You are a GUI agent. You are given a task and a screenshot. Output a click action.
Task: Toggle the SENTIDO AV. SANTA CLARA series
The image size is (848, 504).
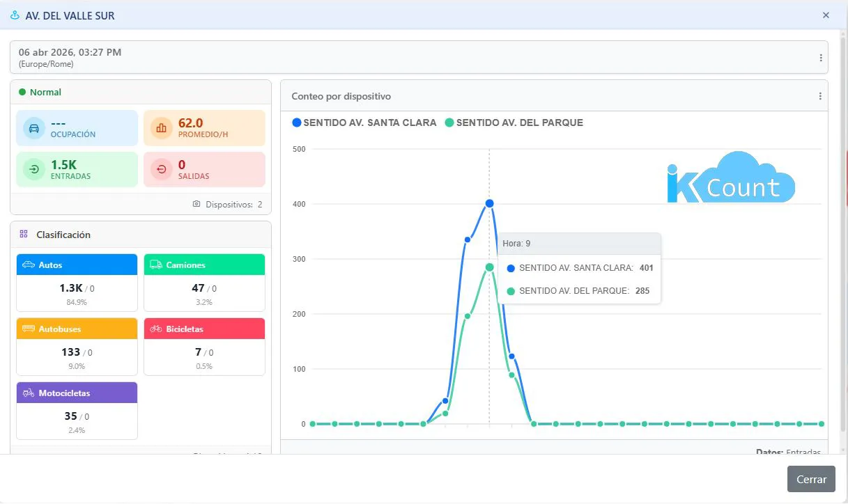364,123
